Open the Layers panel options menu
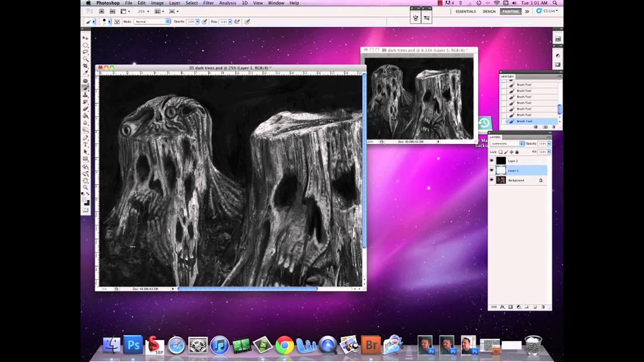The width and height of the screenshot is (644, 362). point(548,137)
